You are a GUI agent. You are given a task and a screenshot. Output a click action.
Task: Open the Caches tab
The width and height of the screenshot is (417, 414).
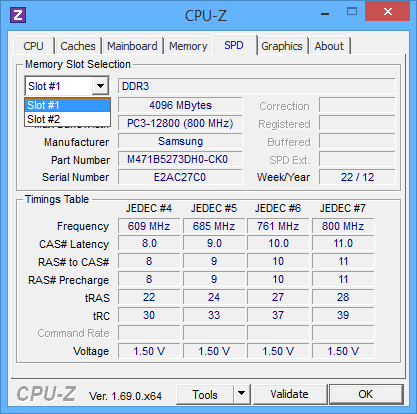point(78,46)
